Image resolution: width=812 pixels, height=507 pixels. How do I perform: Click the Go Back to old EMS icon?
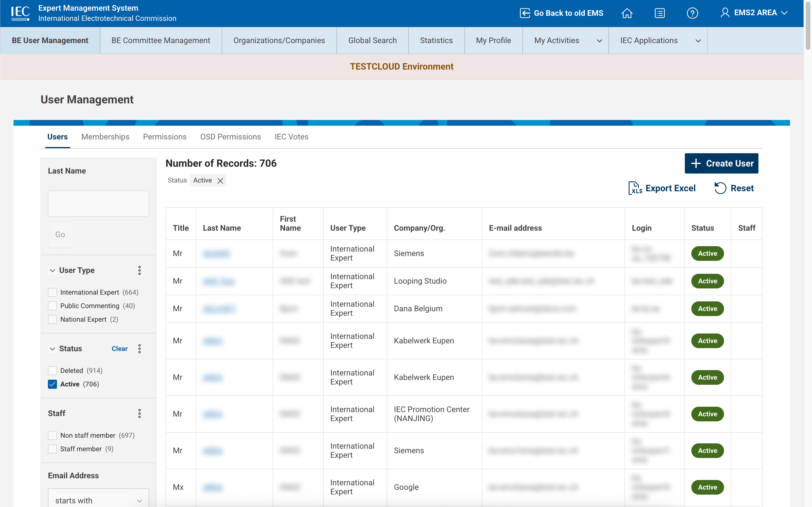pos(525,13)
